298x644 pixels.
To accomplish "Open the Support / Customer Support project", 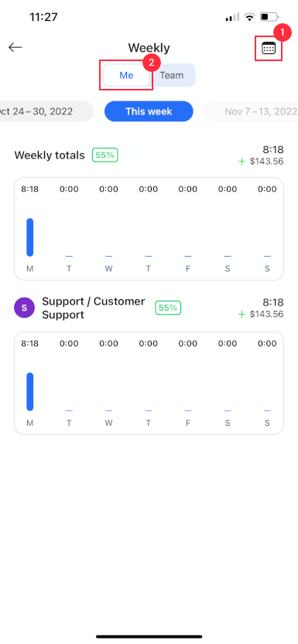I will tap(94, 308).
